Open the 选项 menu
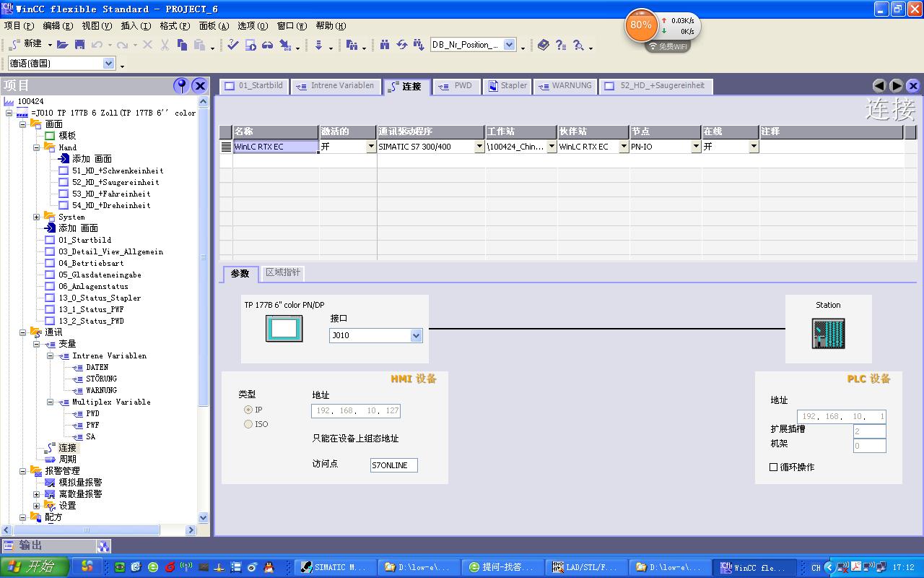The height and width of the screenshot is (578, 924). [x=253, y=25]
